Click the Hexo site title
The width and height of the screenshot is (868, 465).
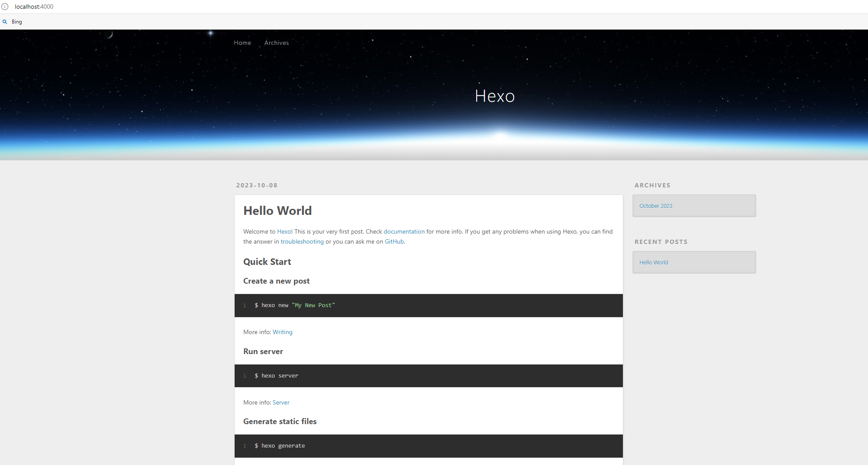point(495,96)
